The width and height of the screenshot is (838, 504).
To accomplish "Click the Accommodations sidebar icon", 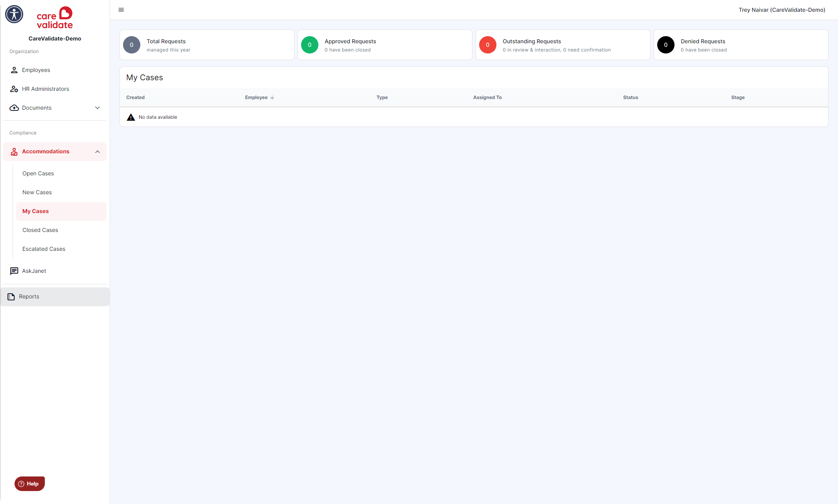I will 14,152.
